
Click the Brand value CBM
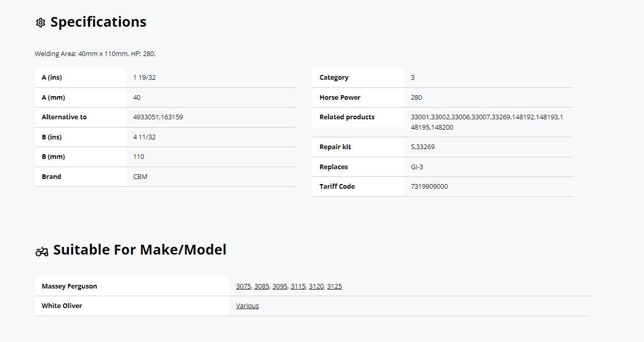[140, 177]
